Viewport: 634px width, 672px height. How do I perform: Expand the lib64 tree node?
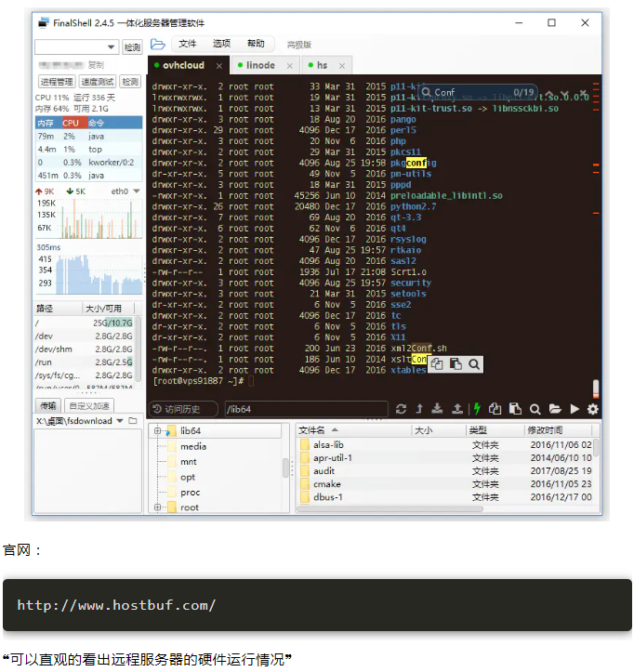click(x=158, y=431)
